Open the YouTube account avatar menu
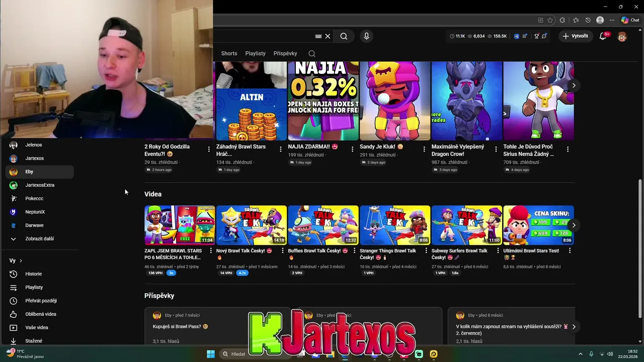This screenshot has width=644, height=362. tap(622, 36)
